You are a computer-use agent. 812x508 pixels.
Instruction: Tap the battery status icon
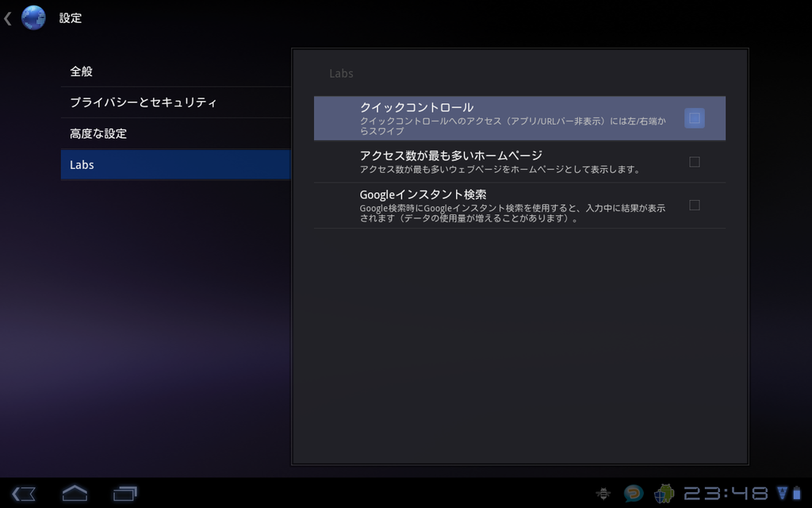796,493
